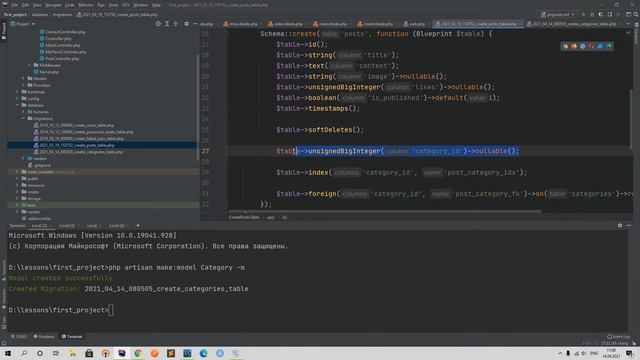Screen dimensions: 640x360
Task: Open the File menu
Action: 15,5
